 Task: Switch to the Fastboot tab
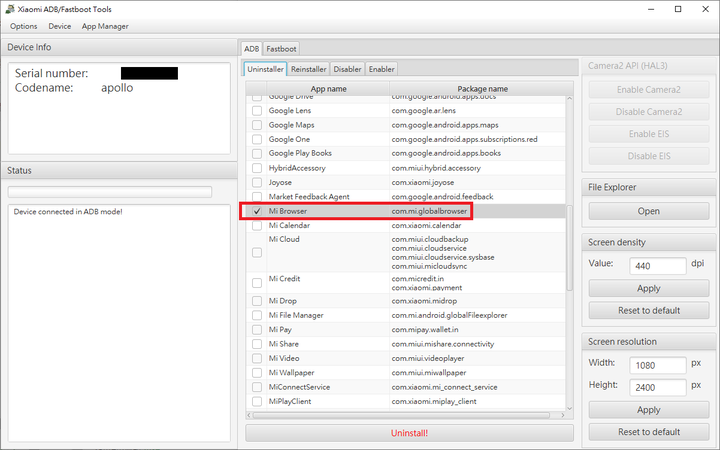tap(281, 49)
